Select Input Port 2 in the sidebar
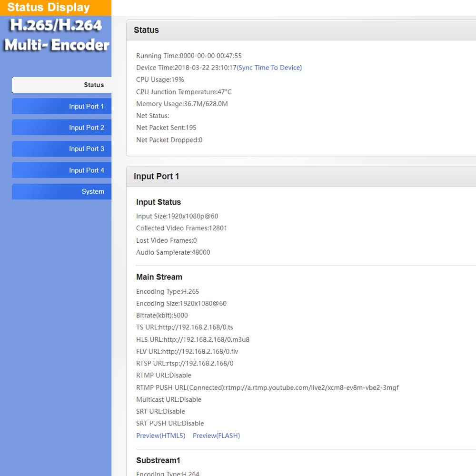The image size is (476, 476). [x=61, y=128]
